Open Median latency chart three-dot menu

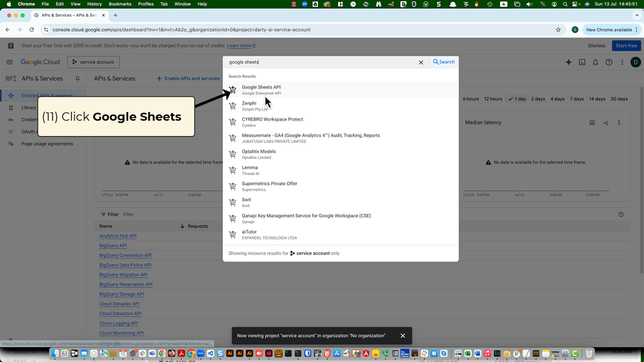tap(619, 123)
